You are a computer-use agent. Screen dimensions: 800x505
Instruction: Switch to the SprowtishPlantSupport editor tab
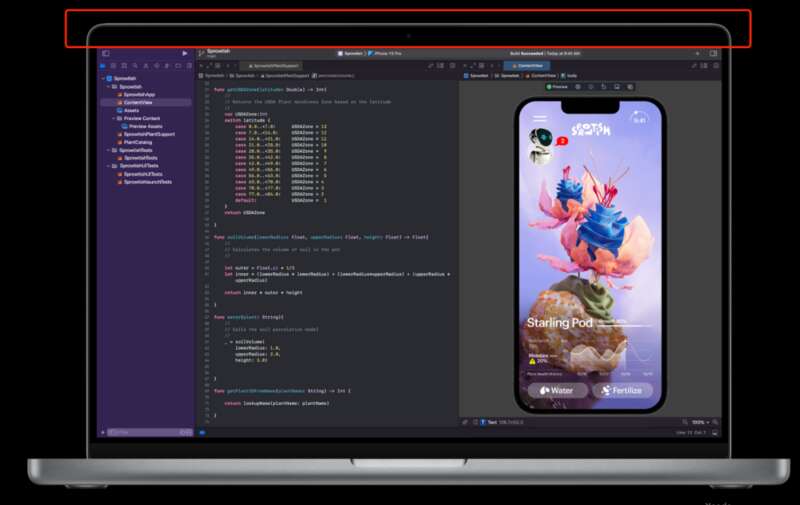(x=273, y=66)
